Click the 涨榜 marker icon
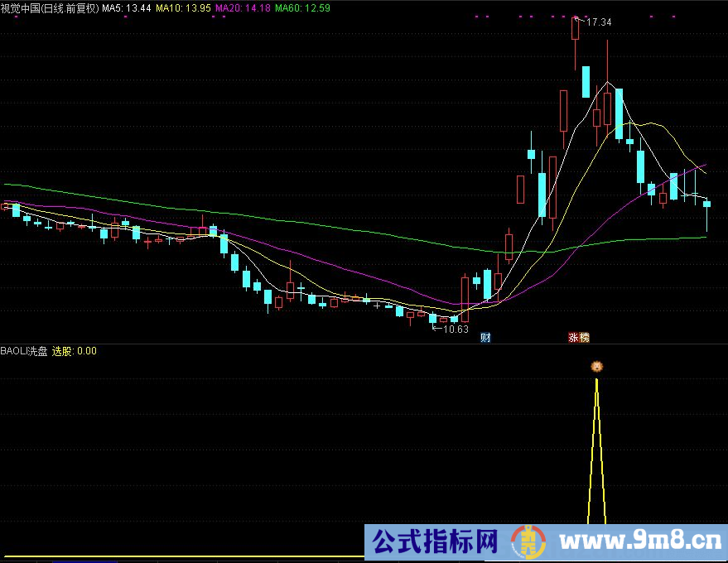The width and height of the screenshot is (728, 563). (x=579, y=338)
